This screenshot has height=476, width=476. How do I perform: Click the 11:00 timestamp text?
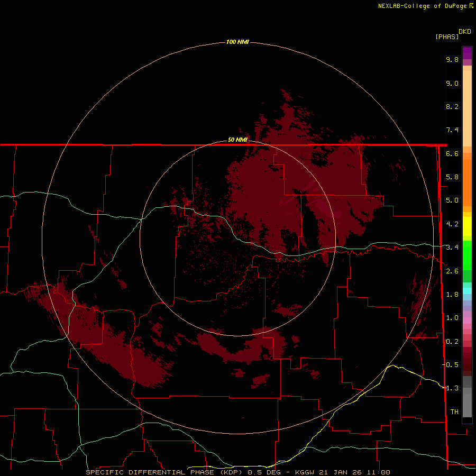pos(378,472)
